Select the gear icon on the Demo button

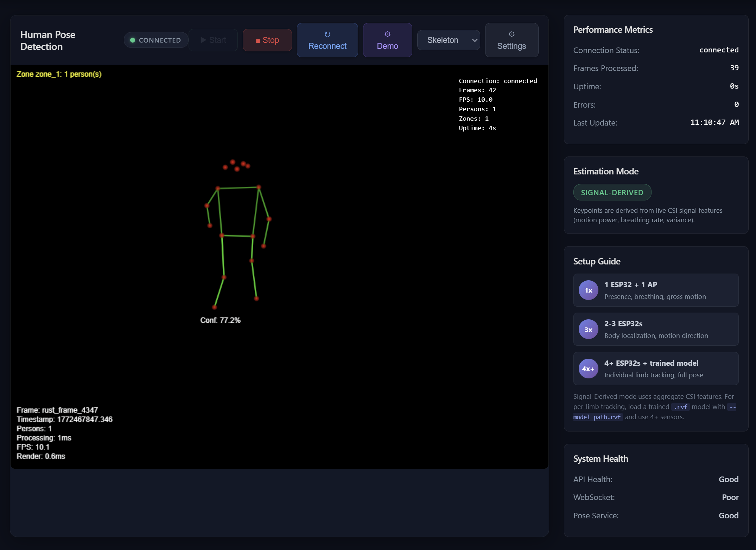[x=387, y=34]
